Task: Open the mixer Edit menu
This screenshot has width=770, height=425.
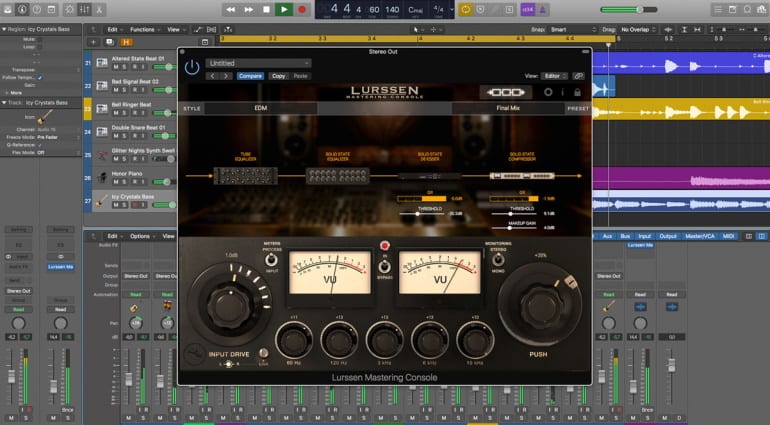Action: tap(114, 236)
